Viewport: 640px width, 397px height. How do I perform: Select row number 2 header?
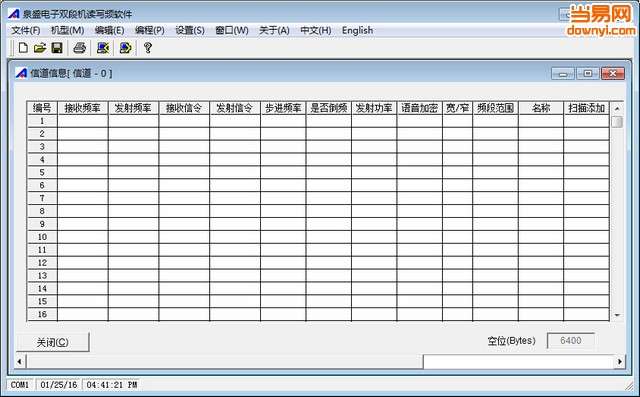(x=42, y=134)
